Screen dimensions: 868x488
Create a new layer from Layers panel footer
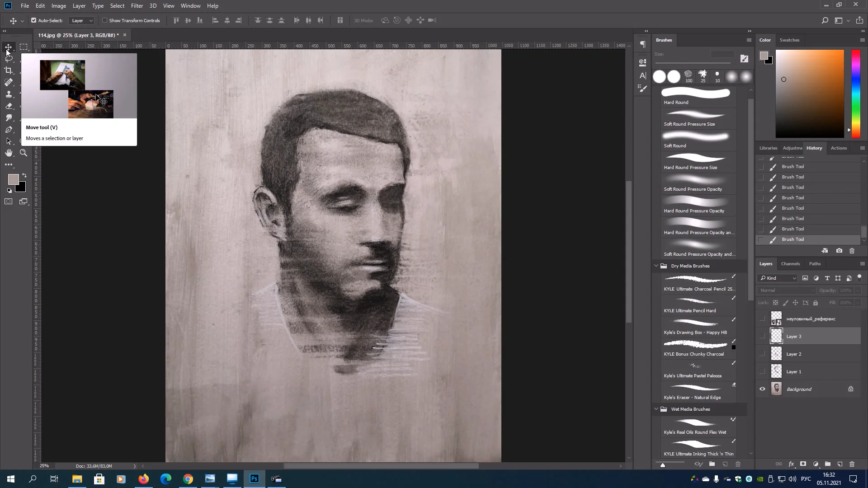840,464
